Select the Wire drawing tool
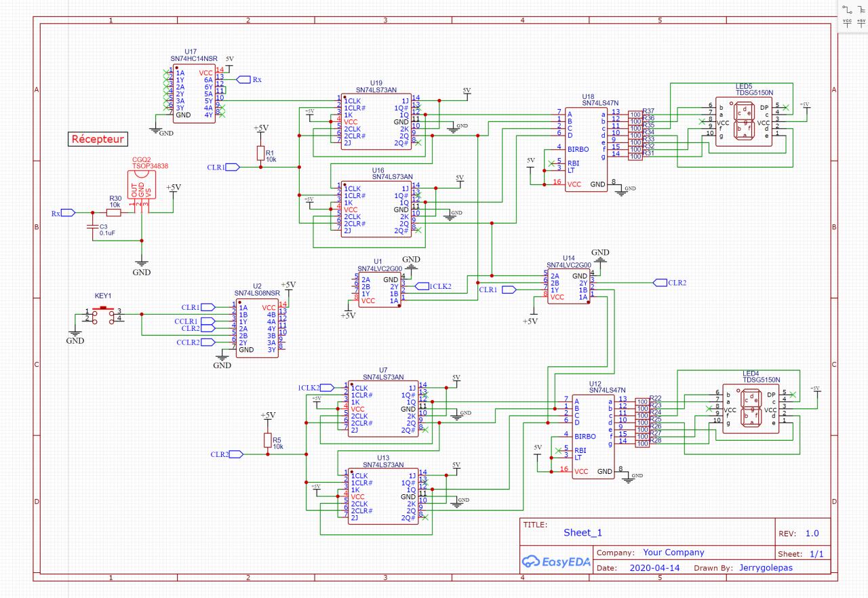Image resolution: width=868 pixels, height=598 pixels. (x=847, y=8)
